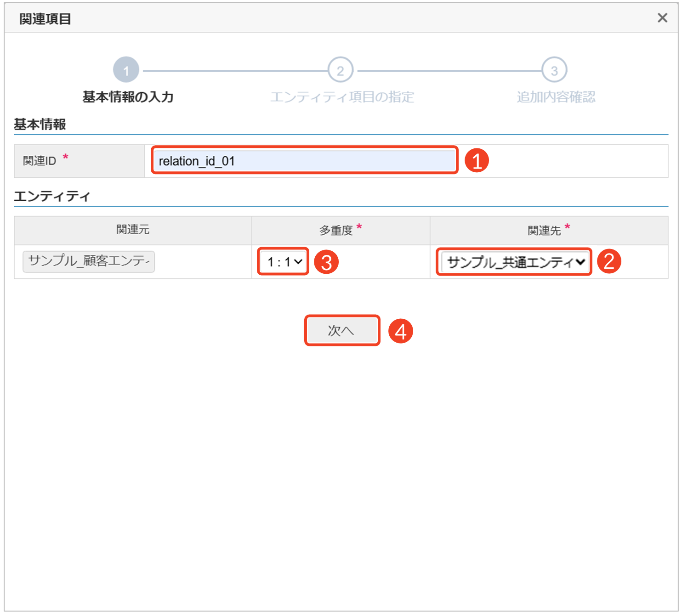Image resolution: width=682 pixels, height=616 pixels.
Task: Open the 関連先 entity dropdown
Action: 514,262
